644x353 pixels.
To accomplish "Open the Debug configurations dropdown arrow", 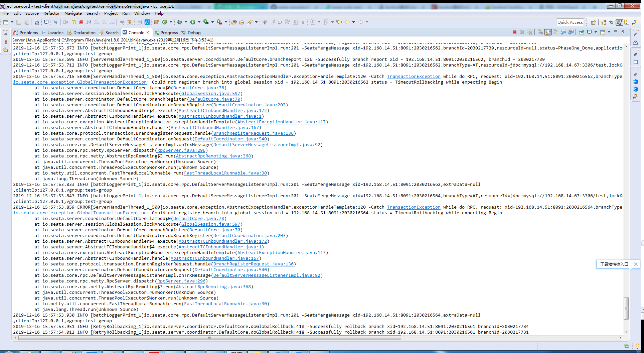I will [186, 22].
